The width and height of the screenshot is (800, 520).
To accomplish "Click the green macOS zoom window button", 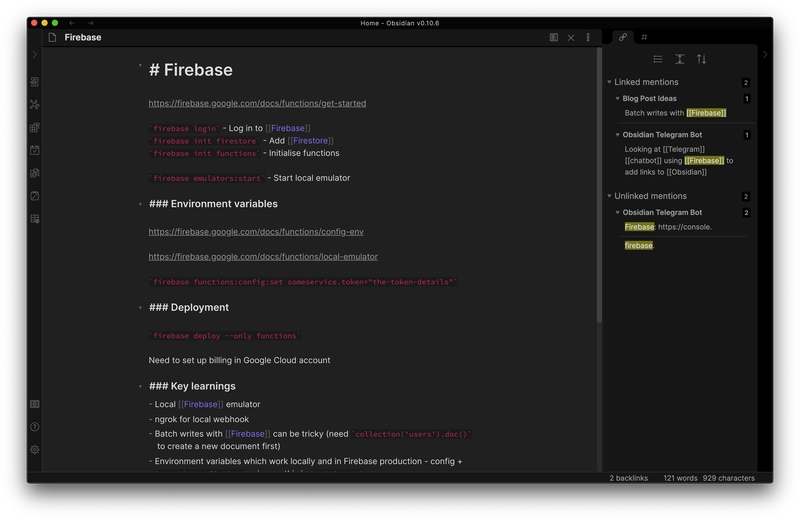I will pyautogui.click(x=55, y=23).
